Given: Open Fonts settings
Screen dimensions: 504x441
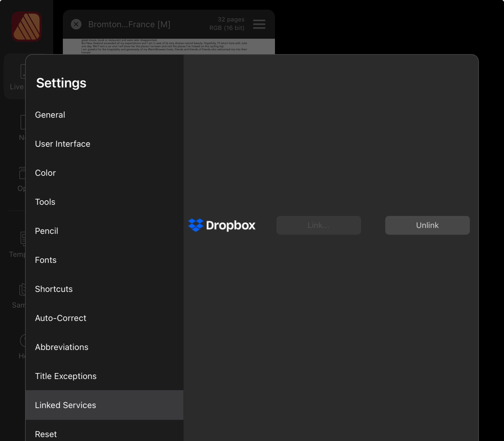Looking at the screenshot, I should click(104, 260).
